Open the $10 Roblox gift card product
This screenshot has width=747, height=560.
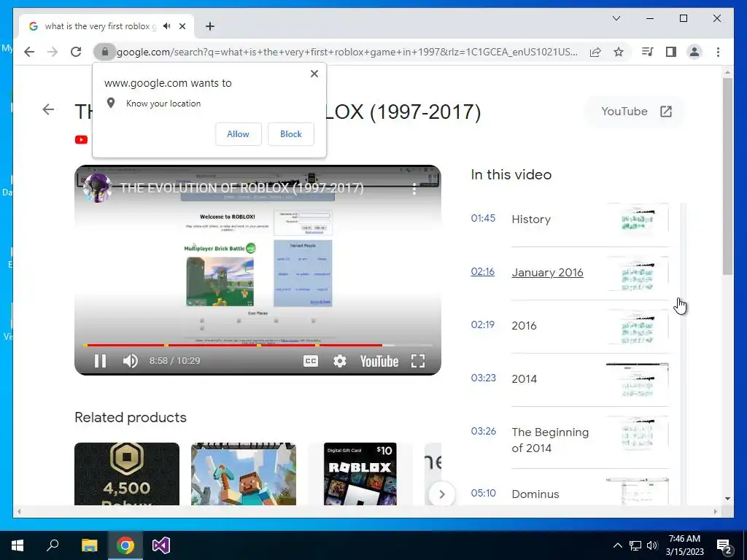pyautogui.click(x=360, y=474)
